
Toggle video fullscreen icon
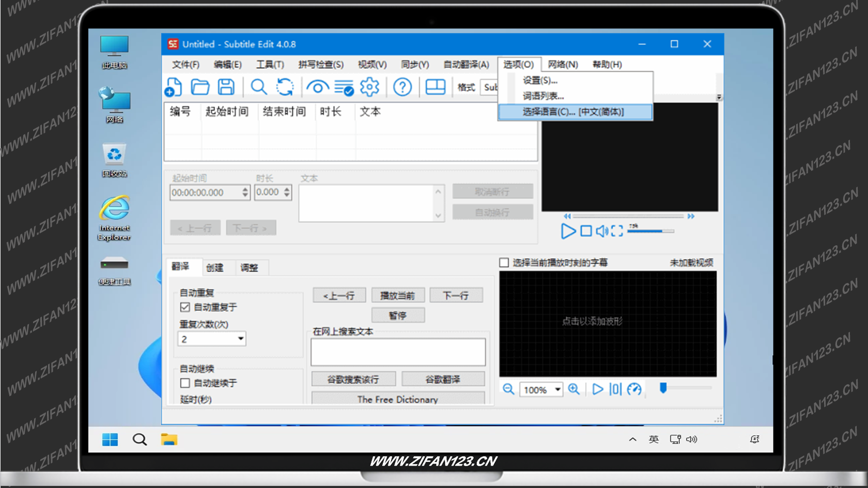coord(617,231)
